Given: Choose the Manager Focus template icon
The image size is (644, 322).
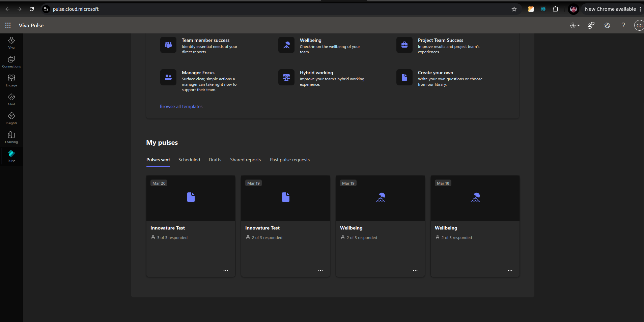Looking at the screenshot, I should (168, 77).
